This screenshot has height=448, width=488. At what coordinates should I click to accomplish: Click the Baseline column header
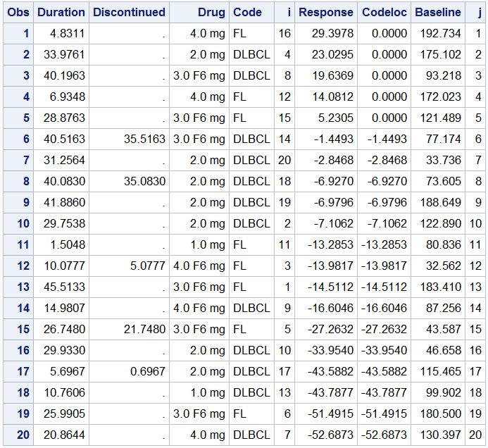(438, 13)
